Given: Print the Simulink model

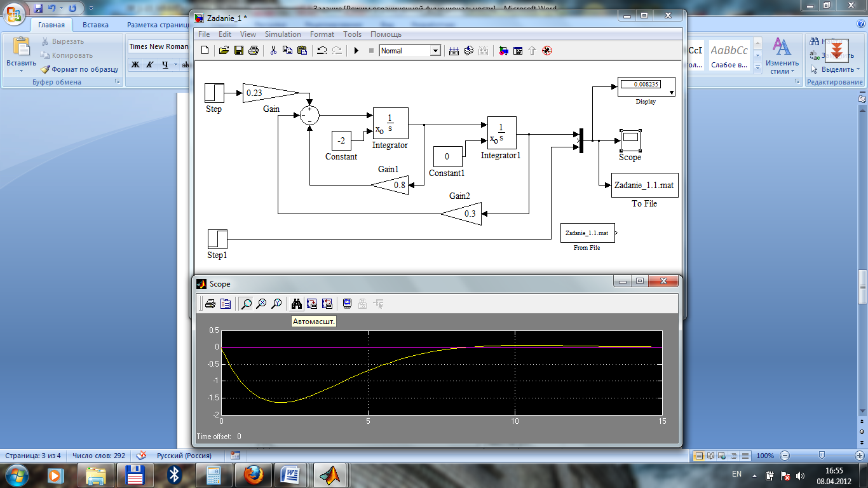Looking at the screenshot, I should click(254, 51).
